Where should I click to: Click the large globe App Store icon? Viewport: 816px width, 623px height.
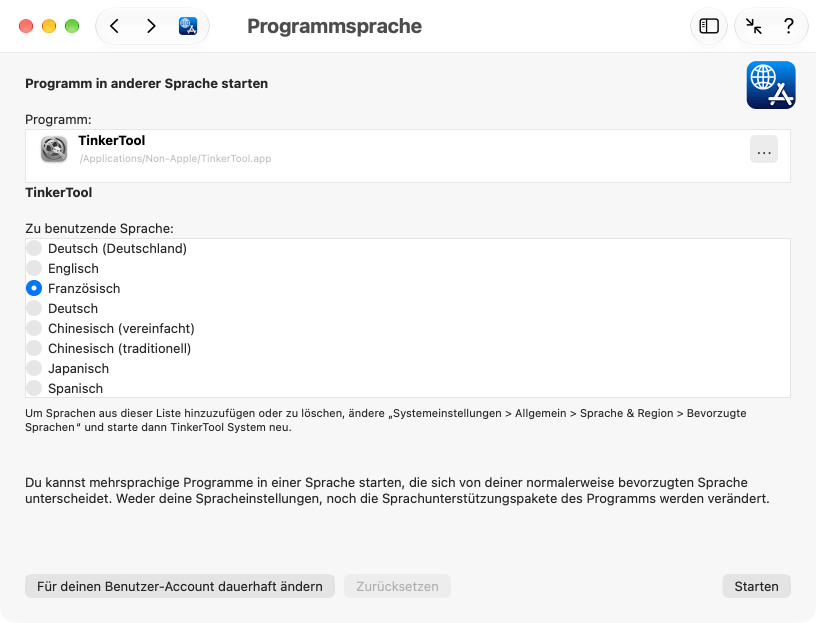click(x=771, y=85)
